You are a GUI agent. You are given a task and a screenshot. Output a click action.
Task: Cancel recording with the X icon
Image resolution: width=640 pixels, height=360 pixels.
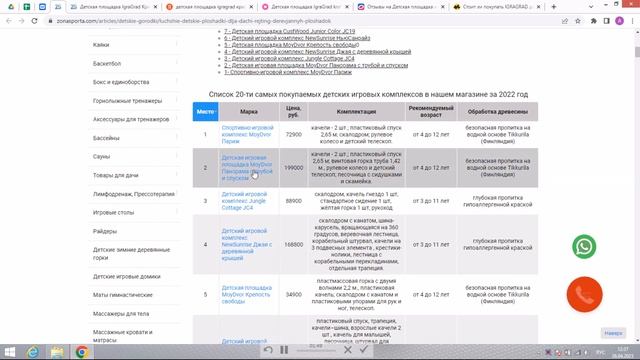(348, 349)
